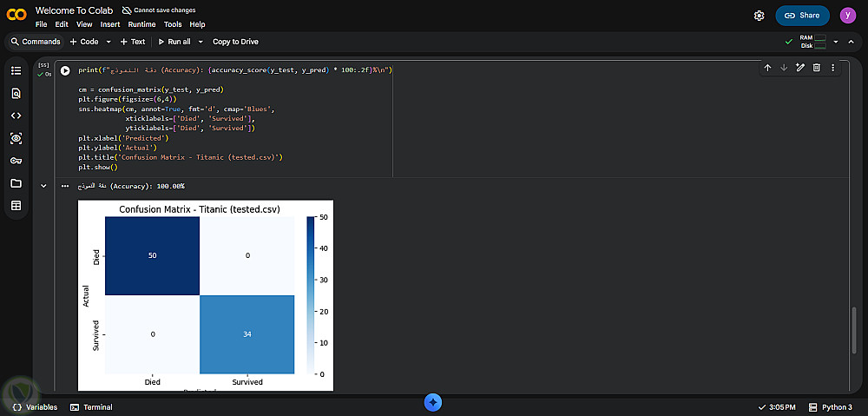Screen dimensions: 868x416
Task: Click Copy to Drive
Action: pyautogui.click(x=235, y=42)
